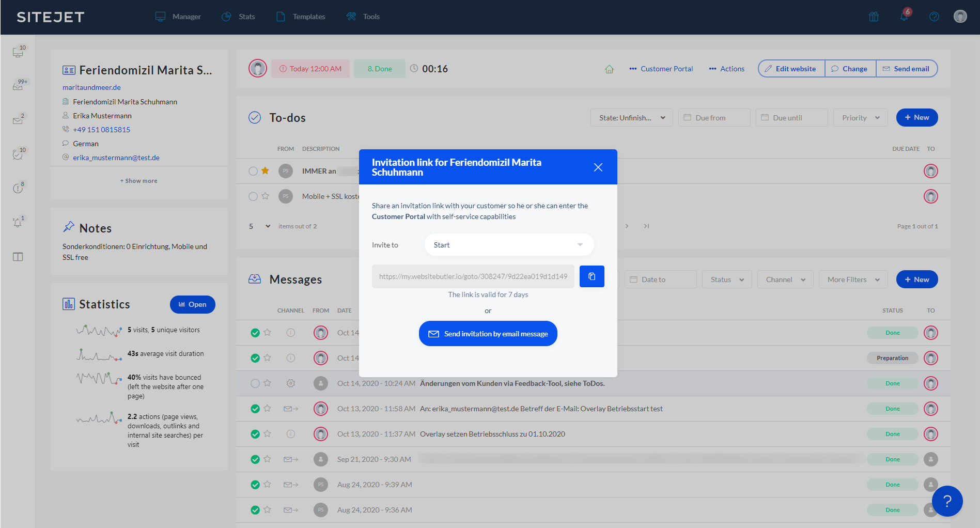980x528 pixels.
Task: Click the home icon next to Customer Portal
Action: point(609,69)
